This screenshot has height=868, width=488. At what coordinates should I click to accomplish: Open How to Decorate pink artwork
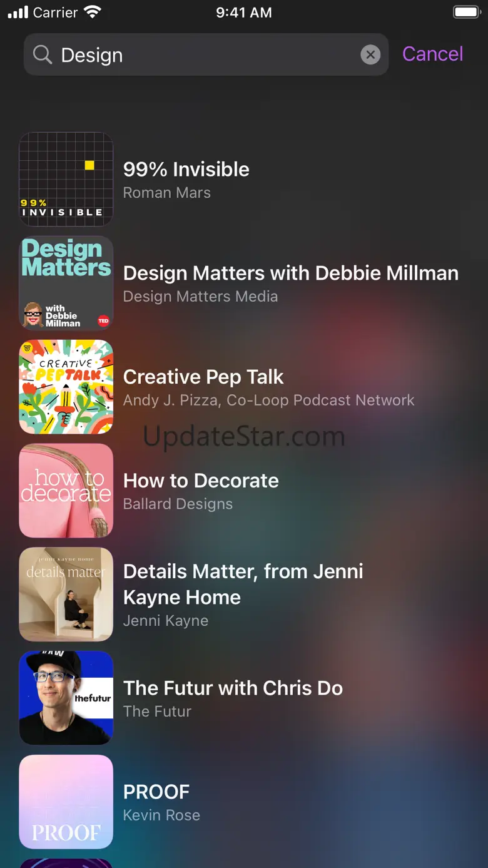click(66, 491)
